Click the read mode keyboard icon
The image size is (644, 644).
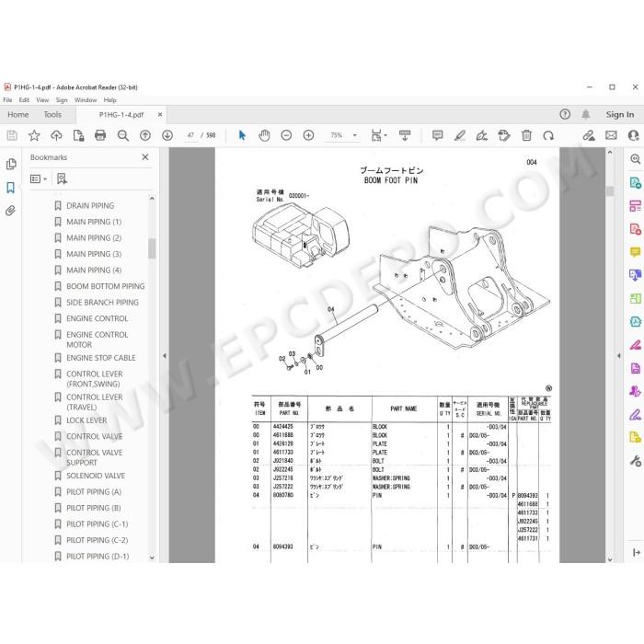click(x=405, y=135)
